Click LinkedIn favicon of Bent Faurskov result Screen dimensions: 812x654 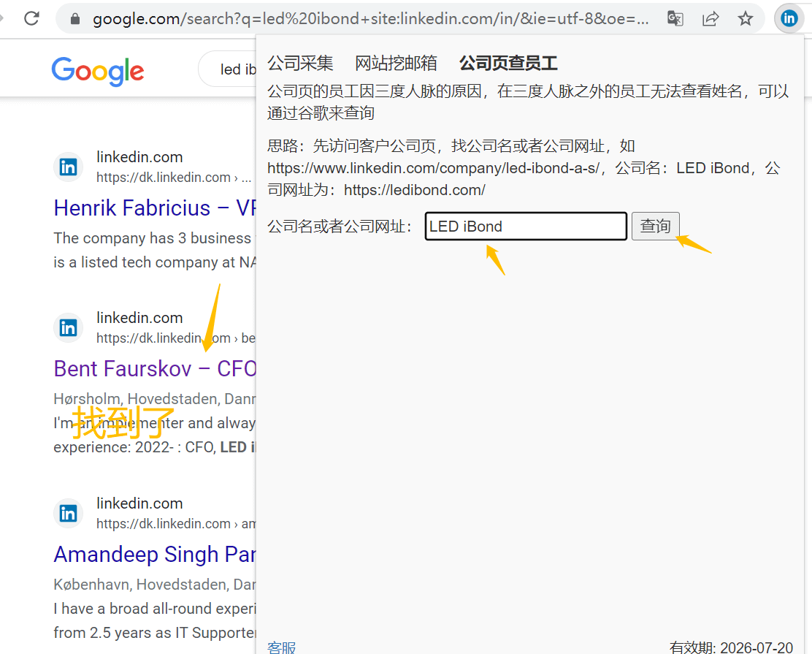(69, 327)
